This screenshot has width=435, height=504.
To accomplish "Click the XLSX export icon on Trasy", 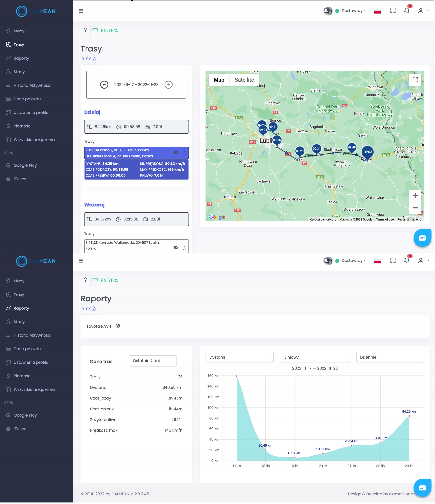I will [94, 59].
